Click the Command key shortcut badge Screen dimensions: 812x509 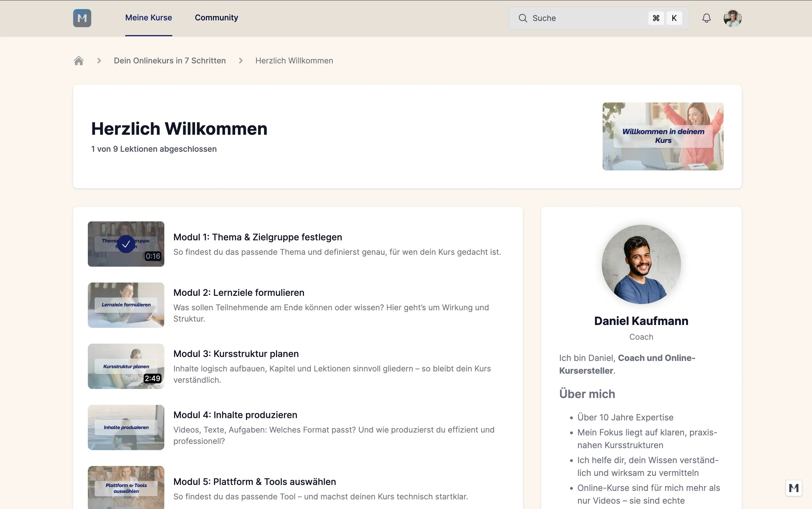click(x=656, y=18)
